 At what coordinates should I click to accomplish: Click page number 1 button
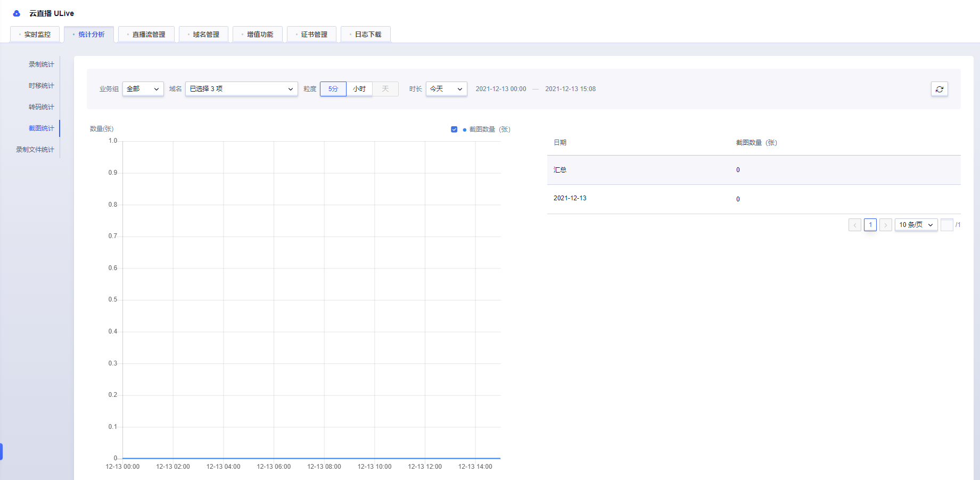[x=870, y=225]
